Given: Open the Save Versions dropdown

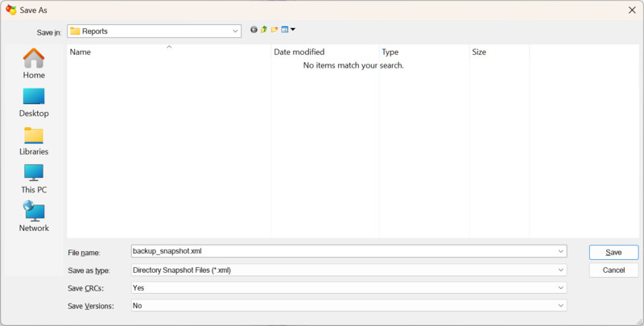Looking at the screenshot, I should [560, 305].
